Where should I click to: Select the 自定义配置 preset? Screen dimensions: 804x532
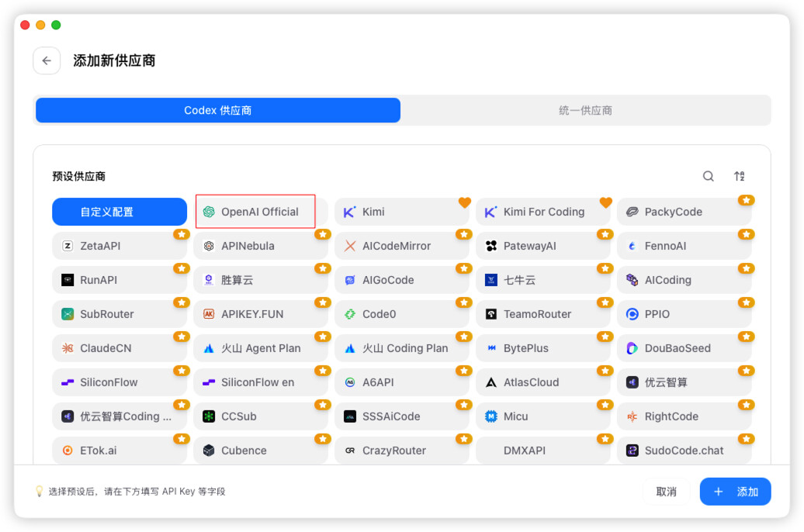[x=120, y=212]
